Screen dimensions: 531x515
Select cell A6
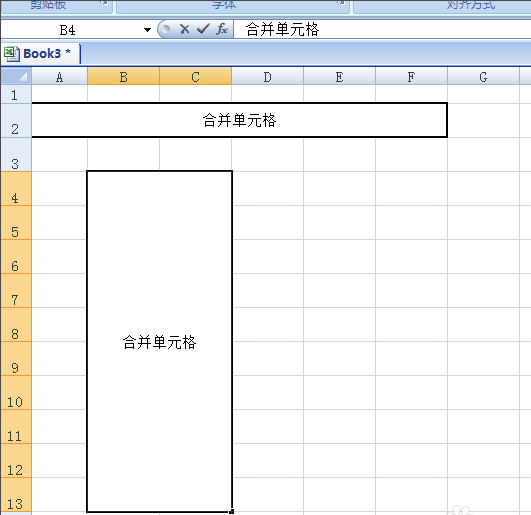pyautogui.click(x=60, y=257)
